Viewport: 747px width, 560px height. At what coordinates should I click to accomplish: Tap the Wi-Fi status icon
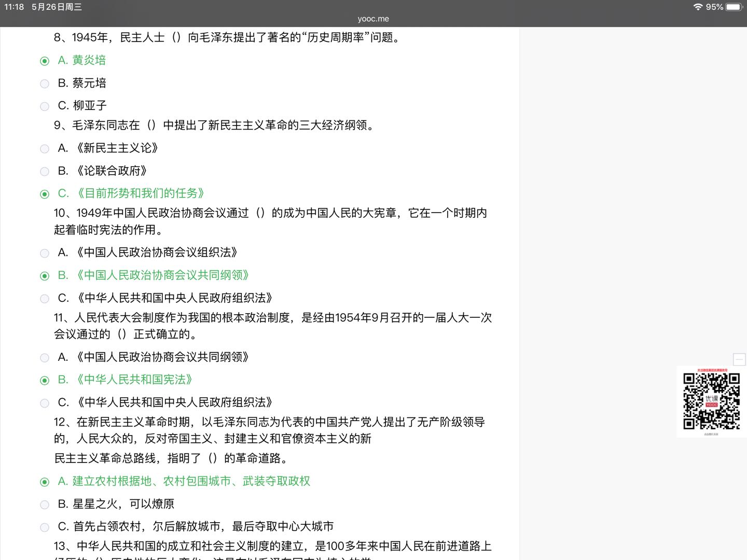[x=698, y=7]
